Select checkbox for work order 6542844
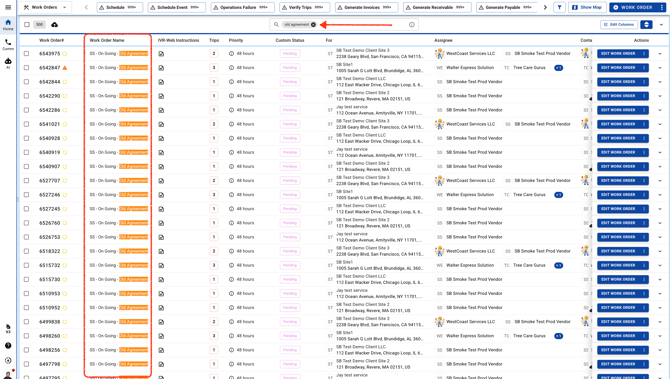This screenshot has height=379, width=670. [26, 82]
